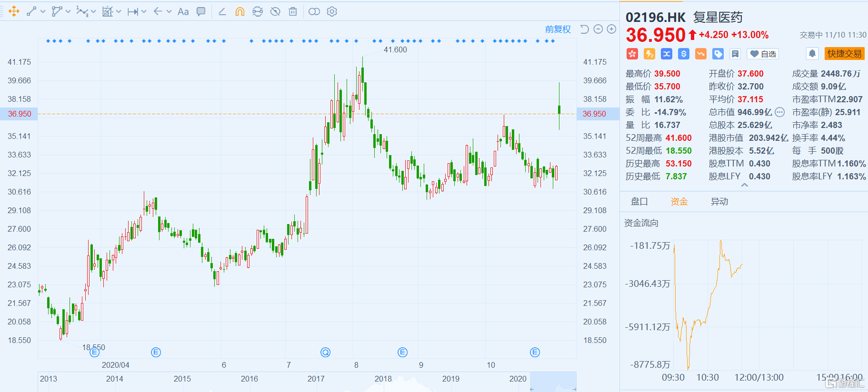Click the 41.600 peak price label on chart
This screenshot has height=392, width=868.
395,50
